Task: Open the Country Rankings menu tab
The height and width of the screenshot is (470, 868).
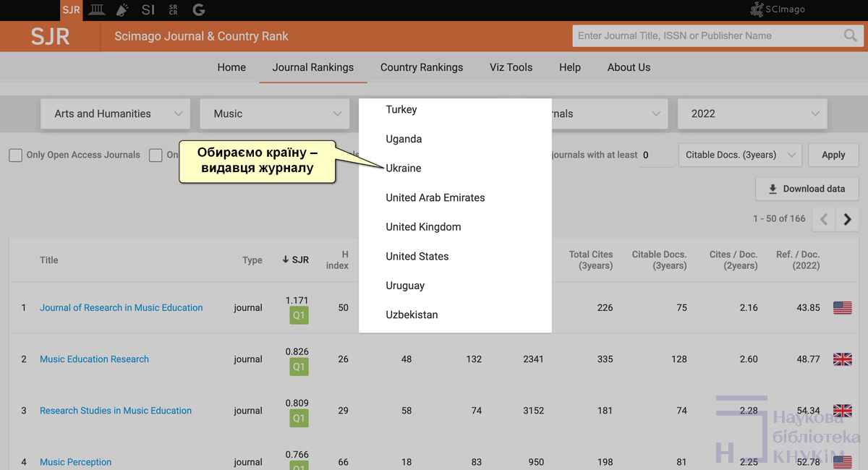Action: pos(422,67)
